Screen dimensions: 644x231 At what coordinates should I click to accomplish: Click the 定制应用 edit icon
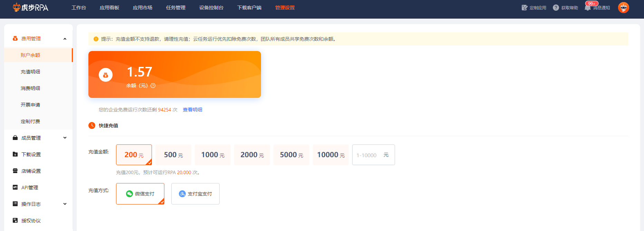pos(525,8)
